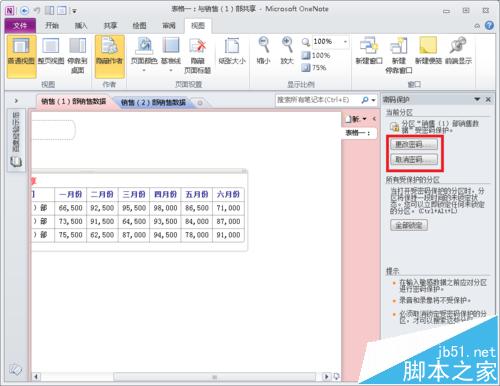Click the 视图 View ribbon tab
500x386 pixels.
coord(198,26)
